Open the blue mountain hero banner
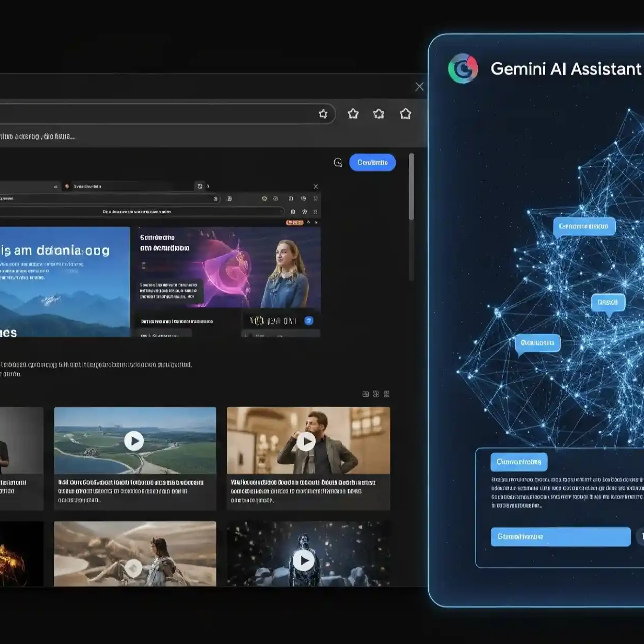644x644 pixels. click(x=65, y=282)
